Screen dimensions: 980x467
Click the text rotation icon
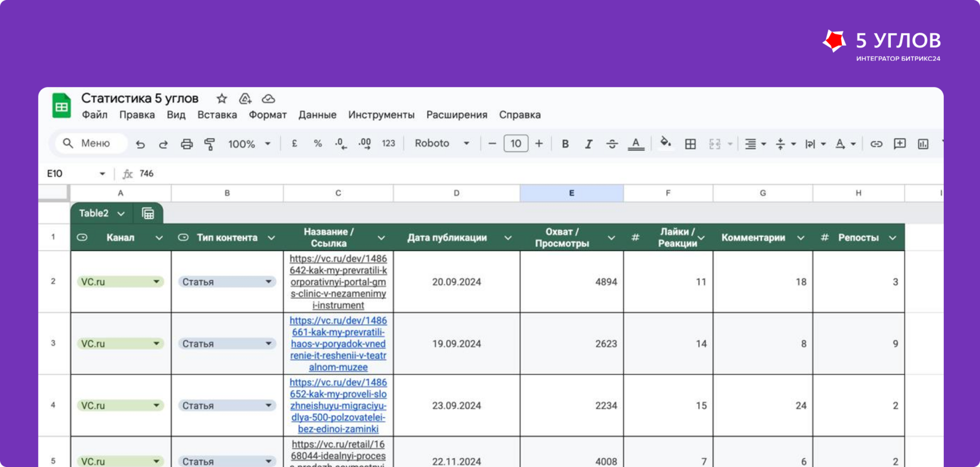(x=840, y=143)
